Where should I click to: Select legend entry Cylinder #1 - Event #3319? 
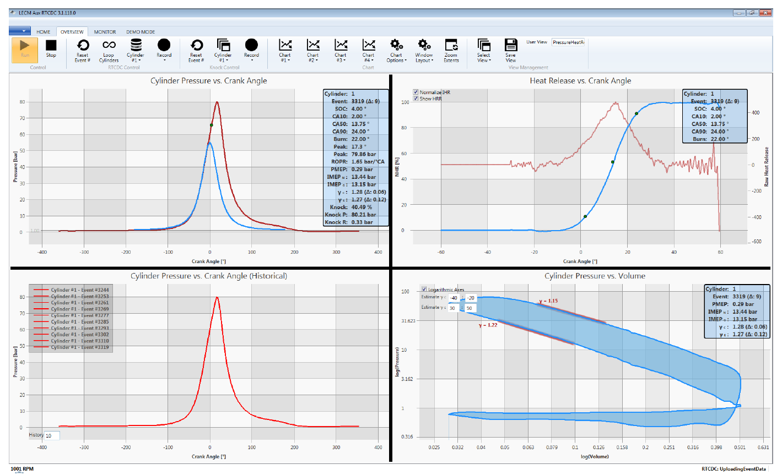point(71,347)
